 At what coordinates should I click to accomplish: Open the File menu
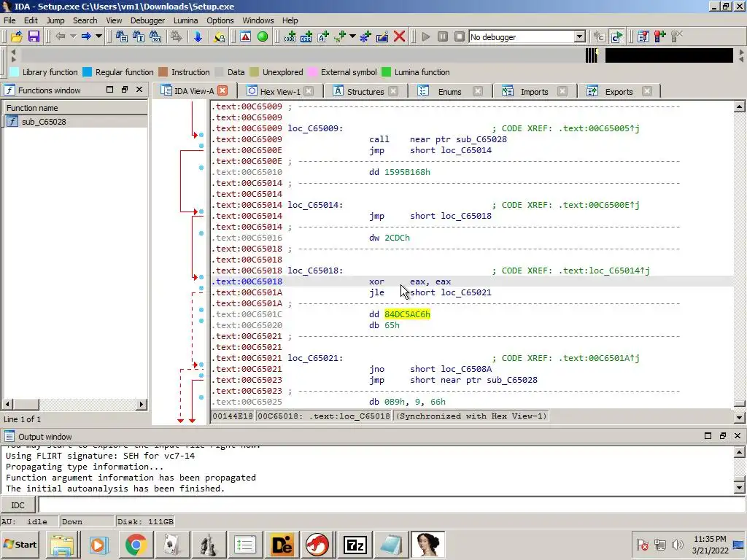(9, 20)
